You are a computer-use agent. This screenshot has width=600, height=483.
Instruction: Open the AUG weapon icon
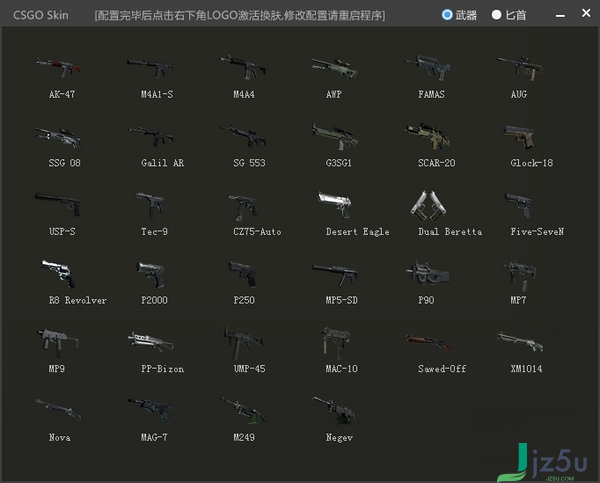coord(520,68)
